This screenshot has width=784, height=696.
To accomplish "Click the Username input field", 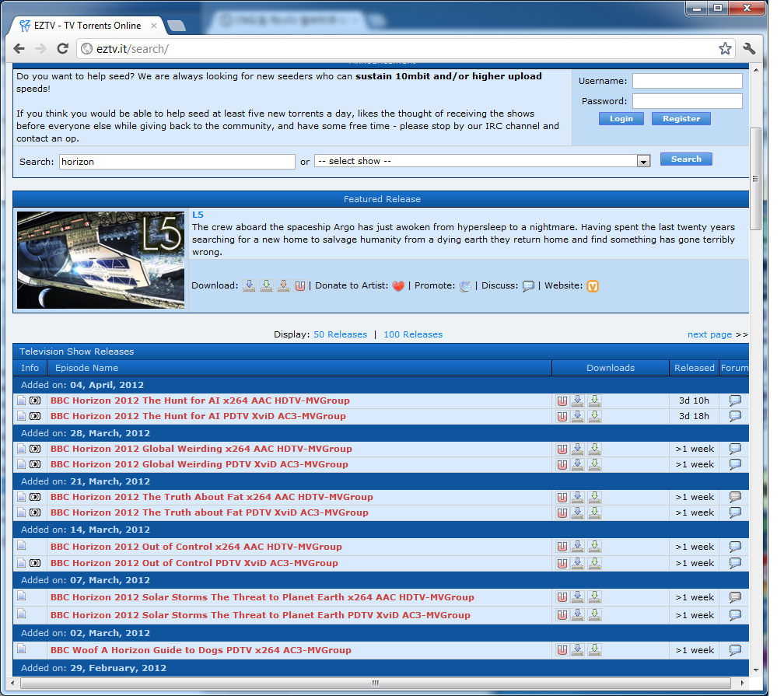I will coord(687,81).
